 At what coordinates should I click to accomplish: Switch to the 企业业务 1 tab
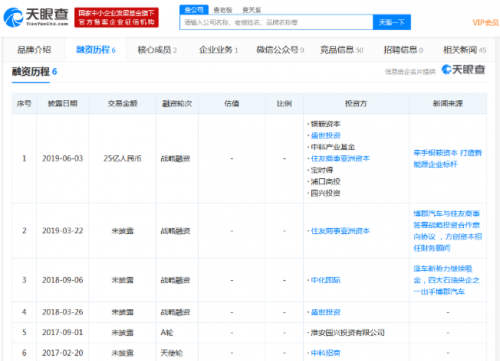click(218, 50)
